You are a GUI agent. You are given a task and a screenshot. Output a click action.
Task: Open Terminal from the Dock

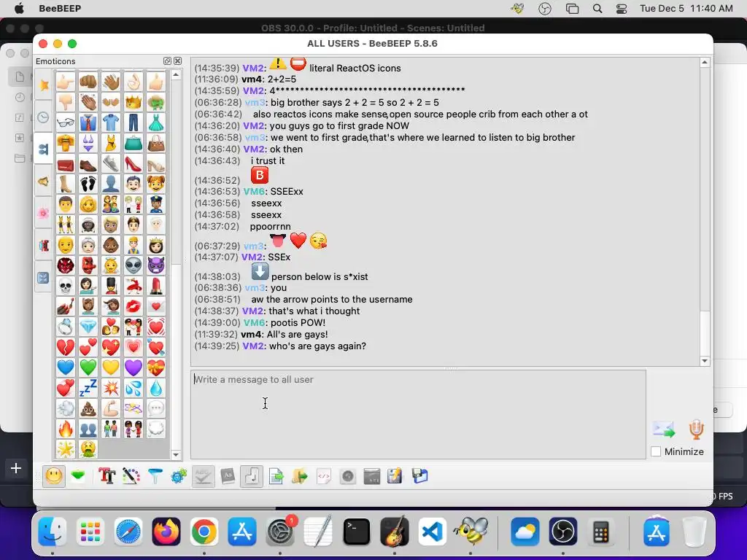356,532
